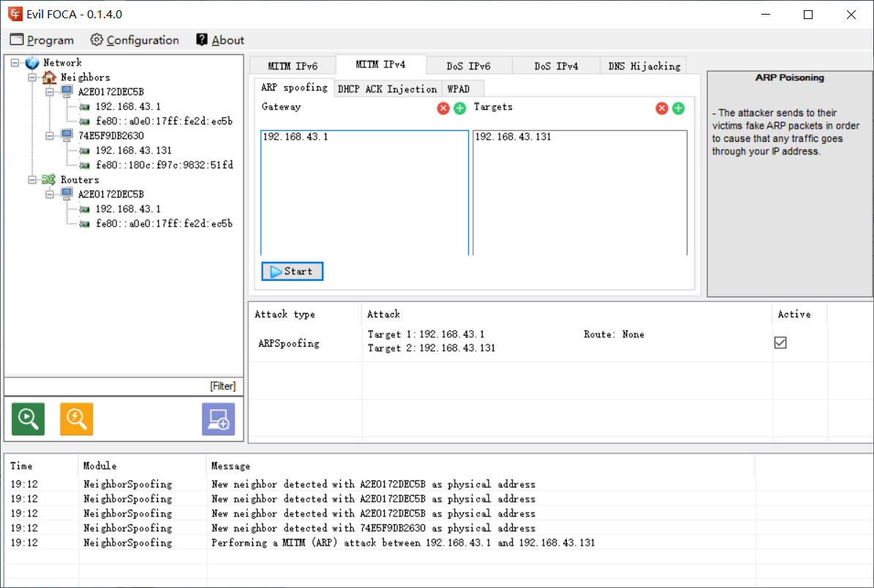The height and width of the screenshot is (588, 874).
Task: Click the [Filter] field under tree
Action: pos(124,386)
